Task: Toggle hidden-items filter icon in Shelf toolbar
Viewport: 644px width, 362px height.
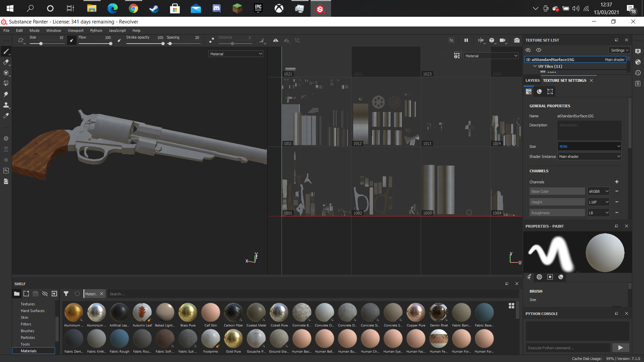Action: point(45,294)
